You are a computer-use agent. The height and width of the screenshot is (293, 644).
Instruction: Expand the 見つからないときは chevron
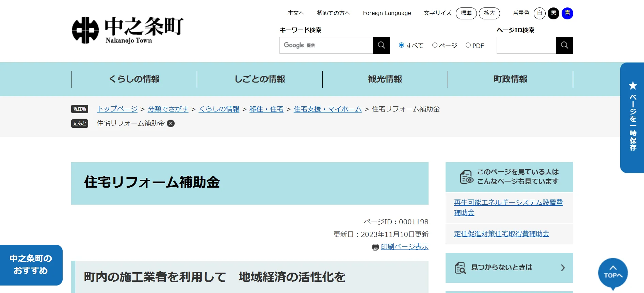(x=563, y=268)
